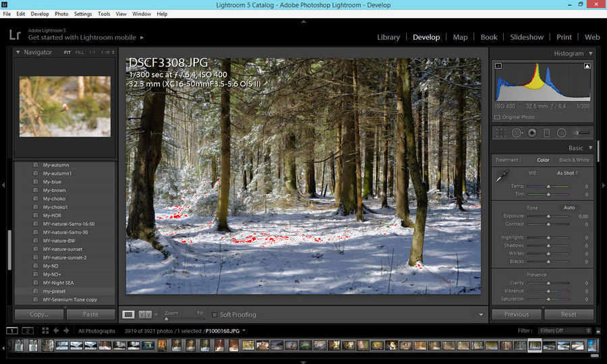
Task: Click the Reset button
Action: (x=569, y=314)
